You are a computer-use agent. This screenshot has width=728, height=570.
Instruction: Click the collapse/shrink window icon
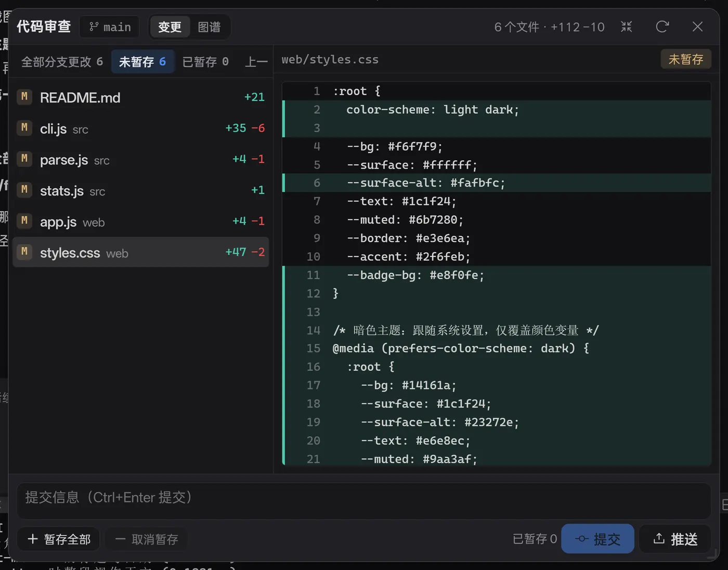(x=627, y=27)
